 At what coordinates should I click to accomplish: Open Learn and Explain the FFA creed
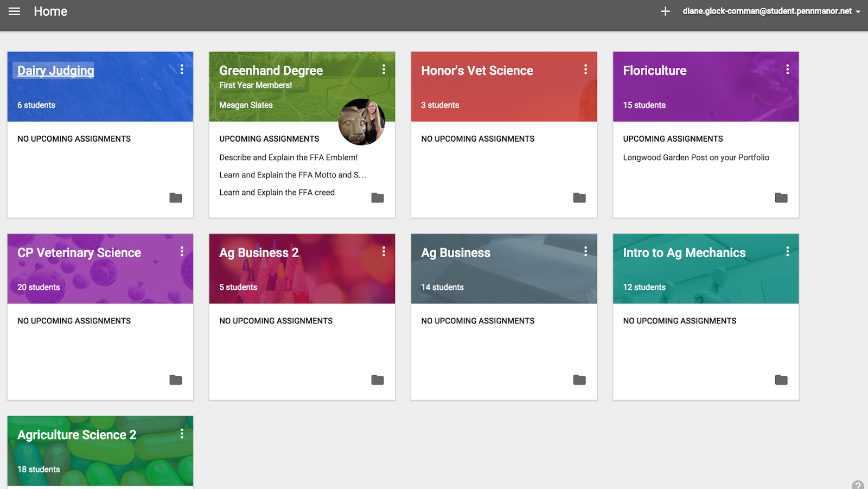[277, 192]
